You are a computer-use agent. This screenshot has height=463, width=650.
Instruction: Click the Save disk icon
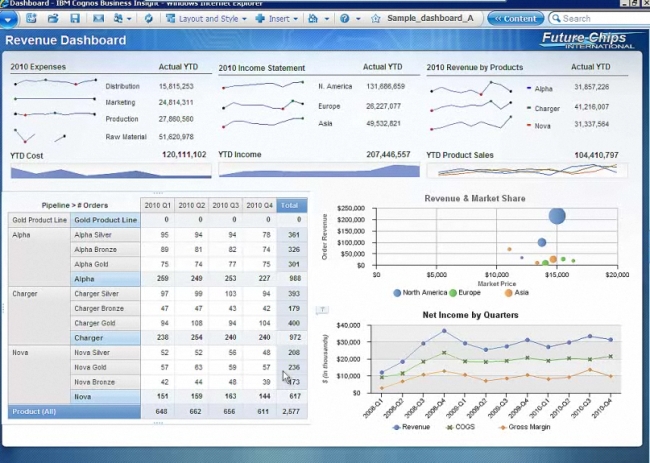click(75, 18)
